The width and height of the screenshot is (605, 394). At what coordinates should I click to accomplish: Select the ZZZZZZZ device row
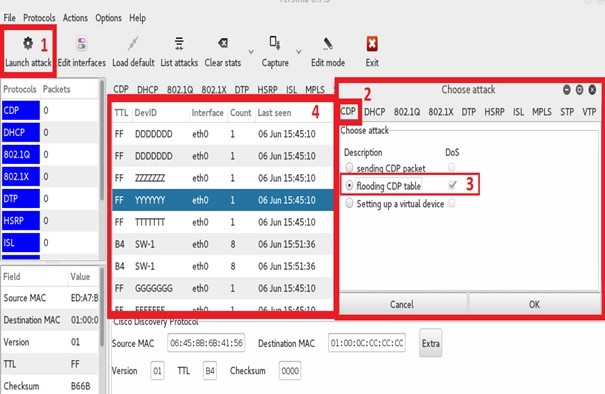tap(223, 178)
